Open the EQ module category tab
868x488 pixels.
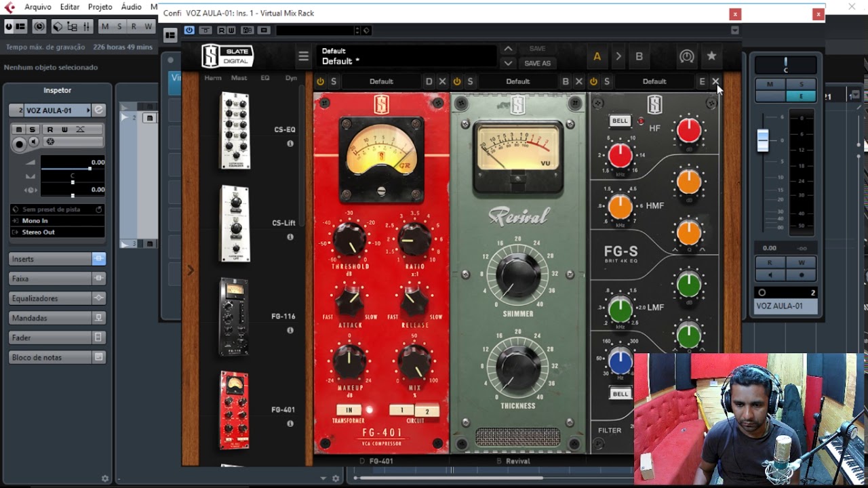click(265, 78)
